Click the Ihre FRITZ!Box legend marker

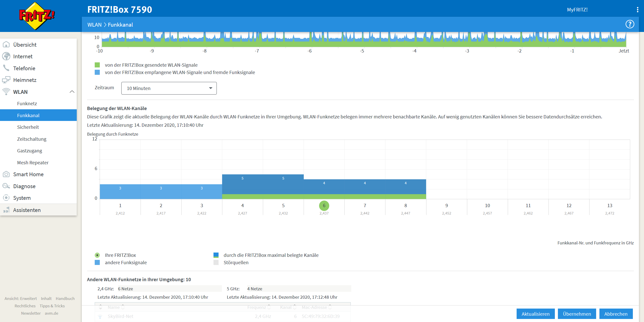pos(97,255)
